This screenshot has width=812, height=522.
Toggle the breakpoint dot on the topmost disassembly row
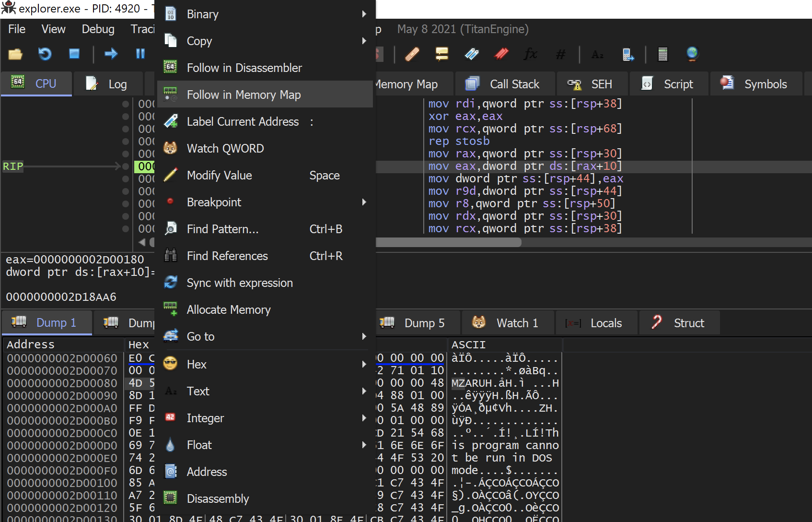(x=126, y=104)
